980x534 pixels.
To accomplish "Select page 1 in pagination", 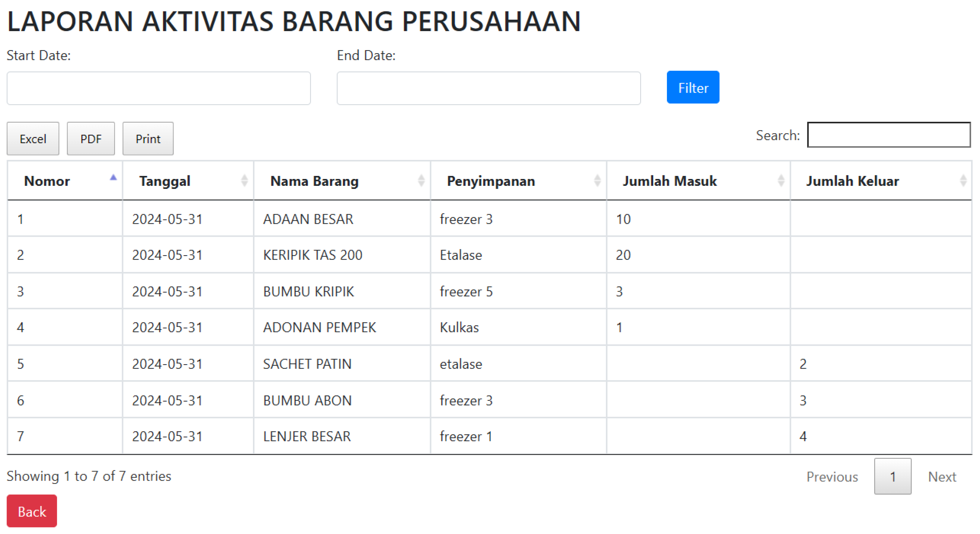I will [x=892, y=477].
